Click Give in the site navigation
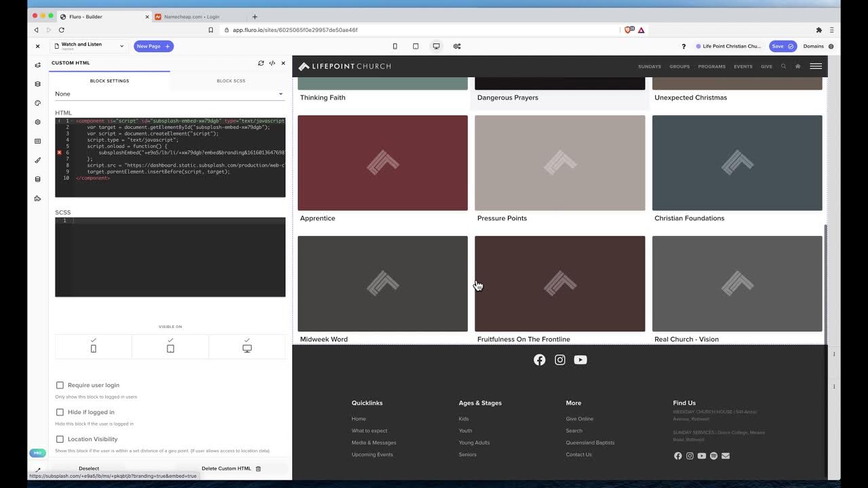 766,66
